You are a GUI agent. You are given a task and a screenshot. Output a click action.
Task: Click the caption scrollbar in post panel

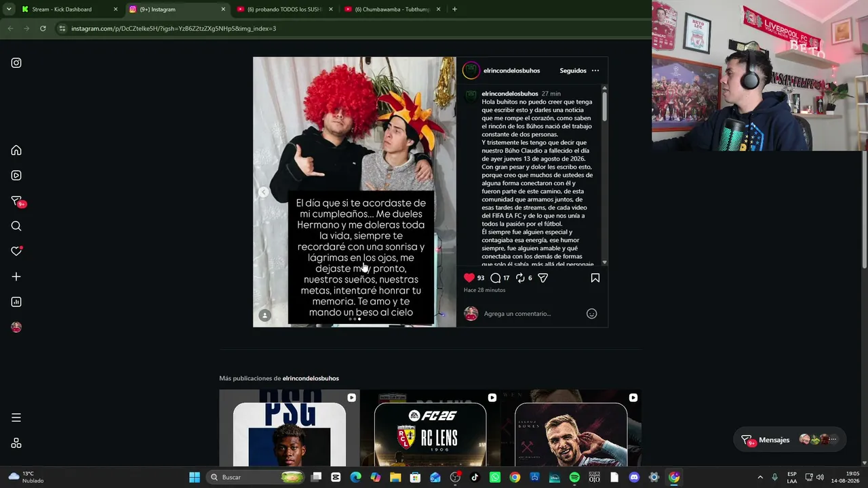coord(604,106)
